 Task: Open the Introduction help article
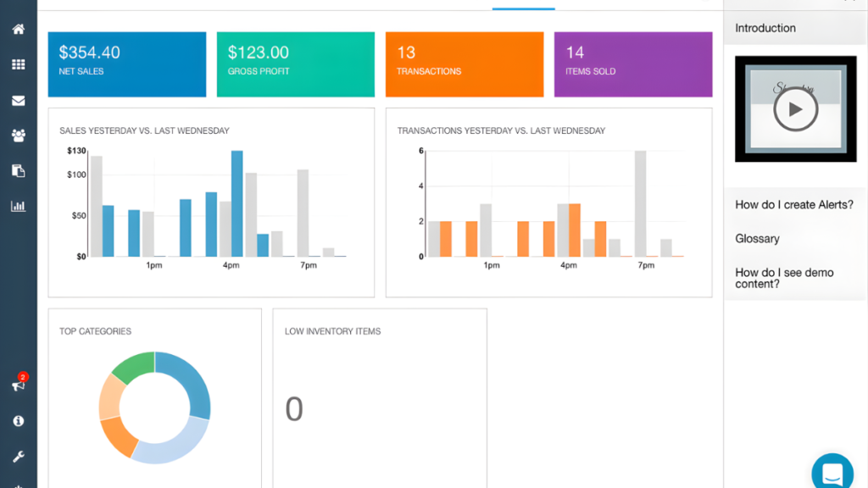(x=765, y=28)
